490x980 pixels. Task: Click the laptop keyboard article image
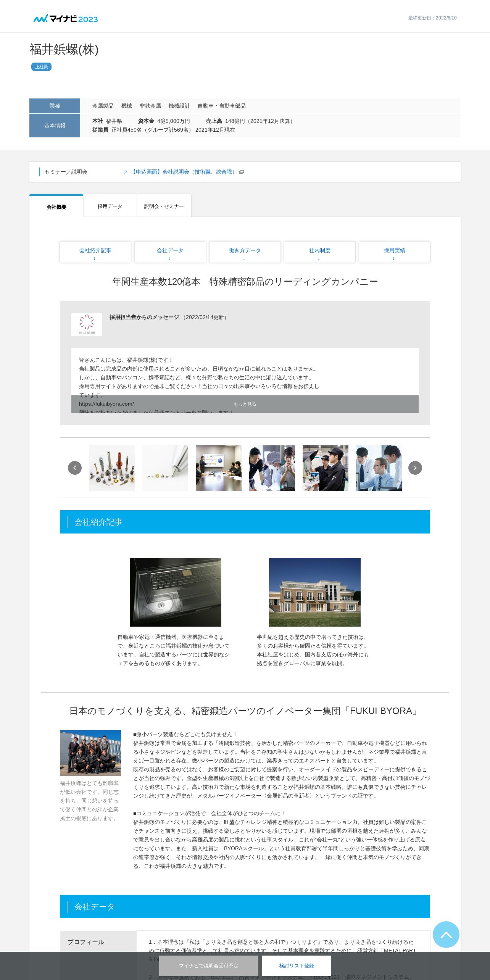[x=176, y=592]
